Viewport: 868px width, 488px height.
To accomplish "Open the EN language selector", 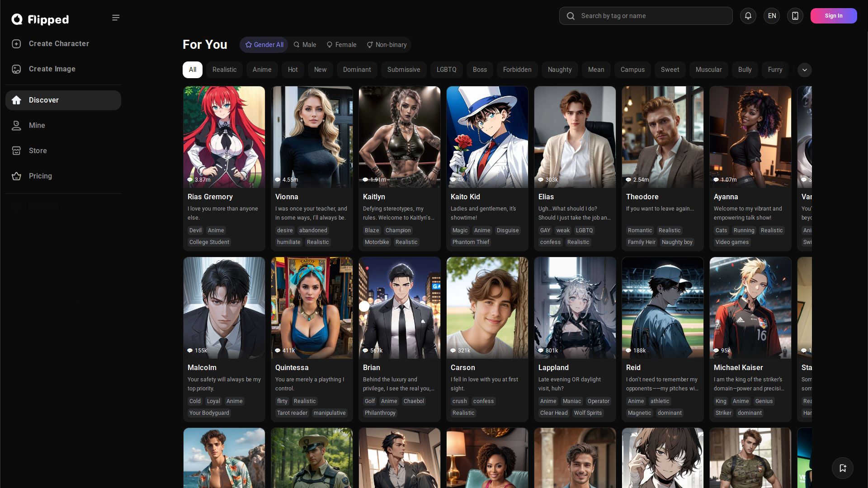I will pos(772,16).
